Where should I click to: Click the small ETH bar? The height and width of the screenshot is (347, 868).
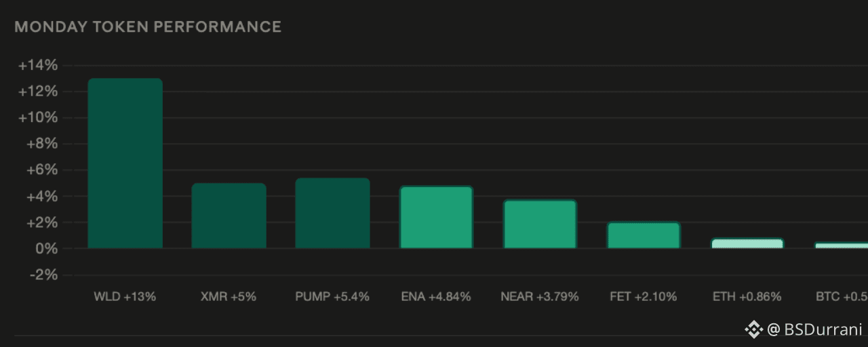(747, 243)
